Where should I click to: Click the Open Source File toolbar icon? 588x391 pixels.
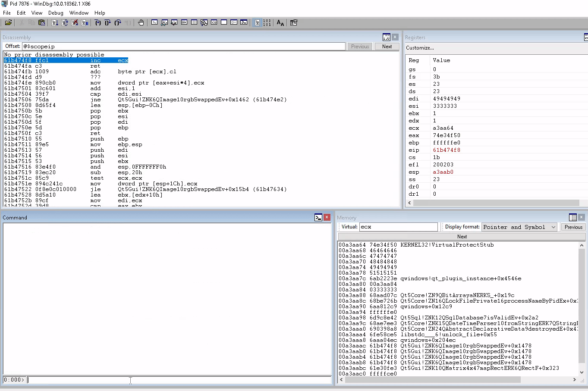(8, 22)
